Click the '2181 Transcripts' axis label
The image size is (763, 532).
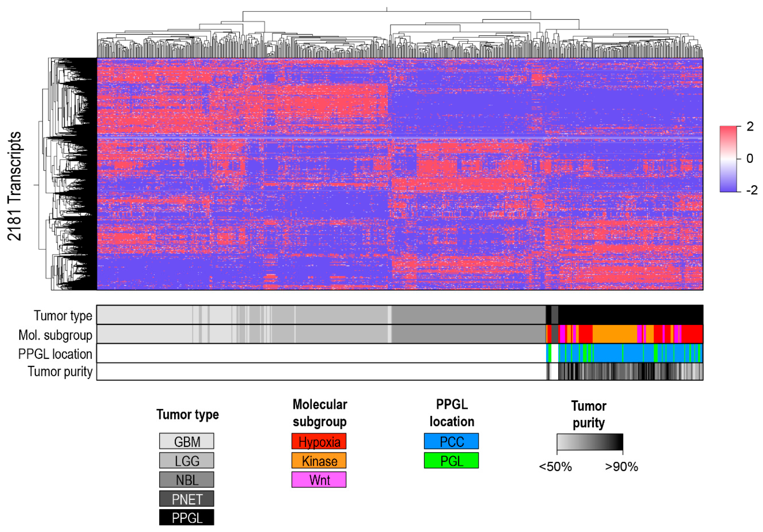(14, 186)
